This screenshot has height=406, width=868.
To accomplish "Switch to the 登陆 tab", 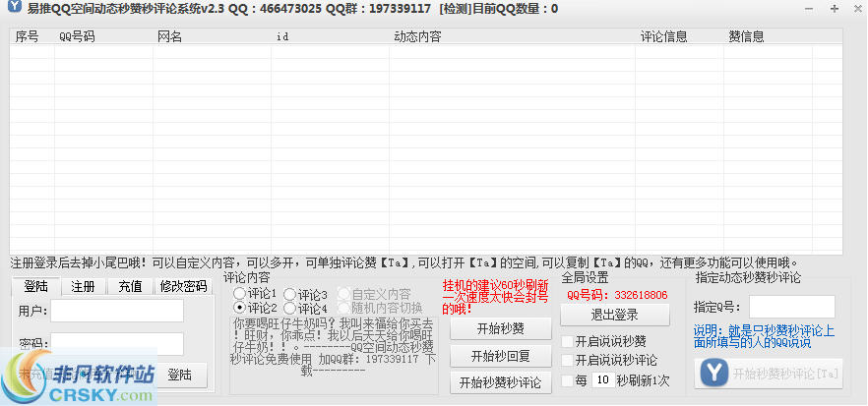I will 36,286.
